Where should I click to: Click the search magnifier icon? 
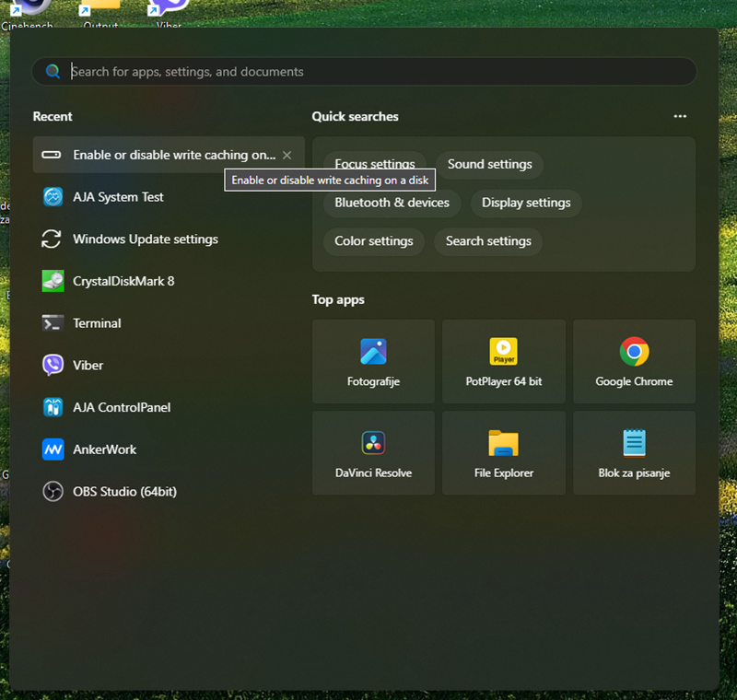tap(53, 72)
